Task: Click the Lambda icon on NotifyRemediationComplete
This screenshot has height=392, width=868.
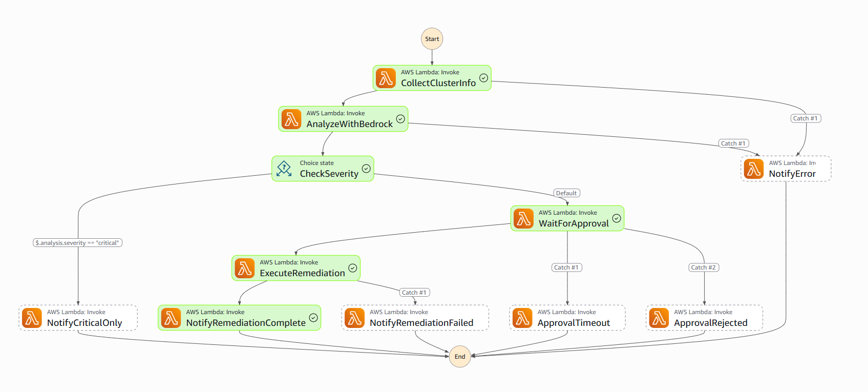Action: 171,318
